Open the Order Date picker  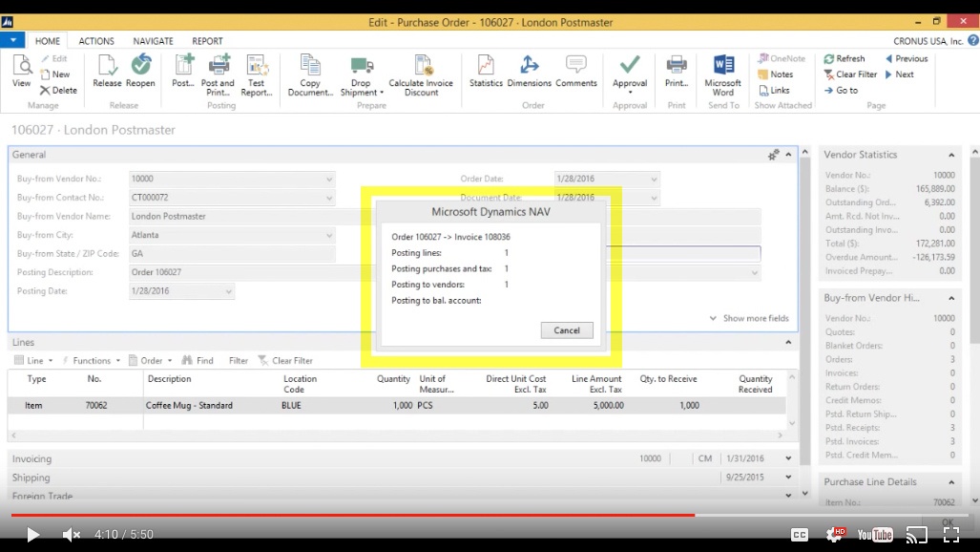click(x=653, y=179)
